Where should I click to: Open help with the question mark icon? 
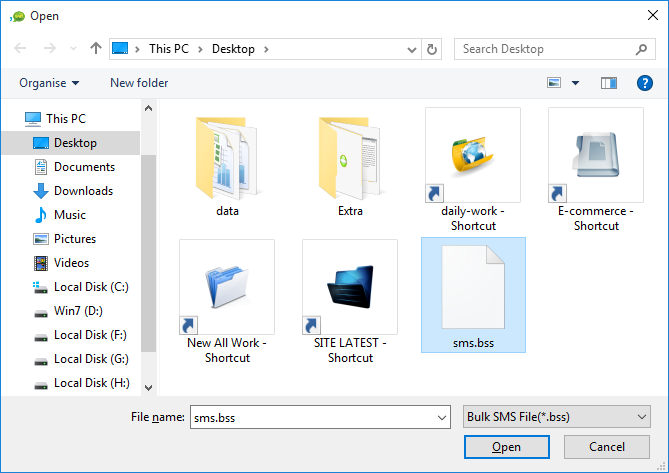tap(645, 83)
